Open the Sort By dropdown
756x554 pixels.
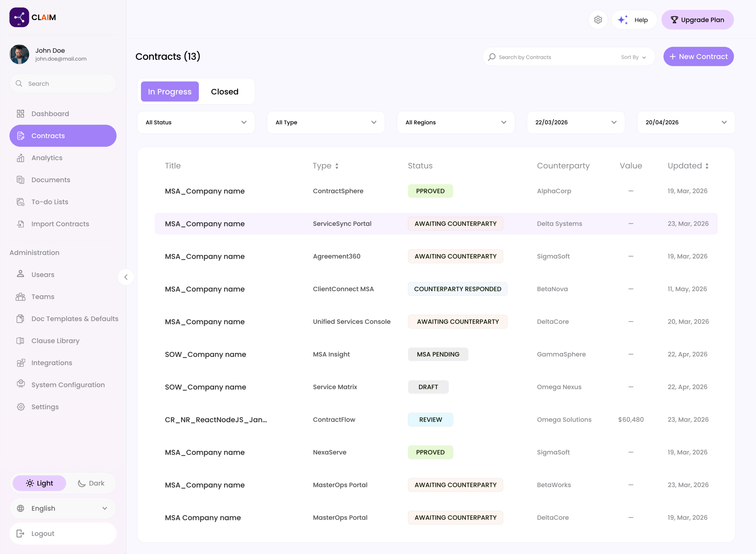[633, 57]
